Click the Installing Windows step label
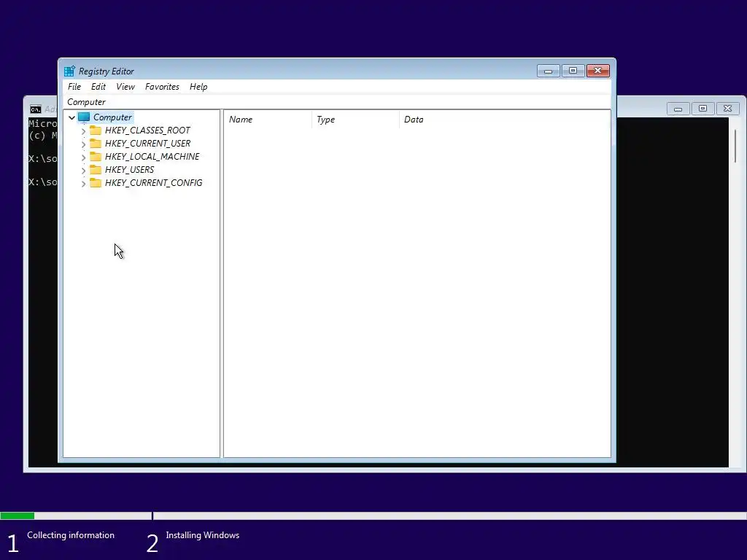 [203, 535]
